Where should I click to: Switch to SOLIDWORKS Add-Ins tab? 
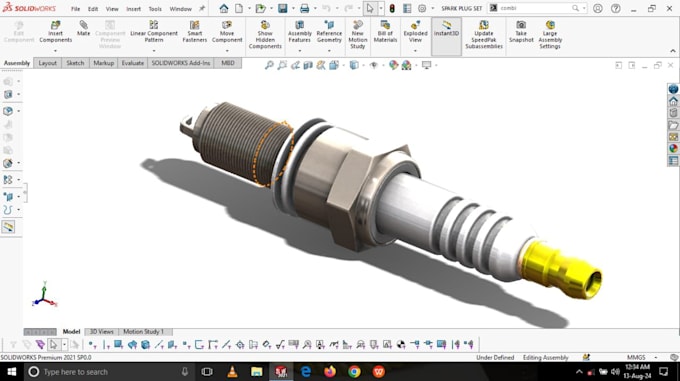coord(180,63)
